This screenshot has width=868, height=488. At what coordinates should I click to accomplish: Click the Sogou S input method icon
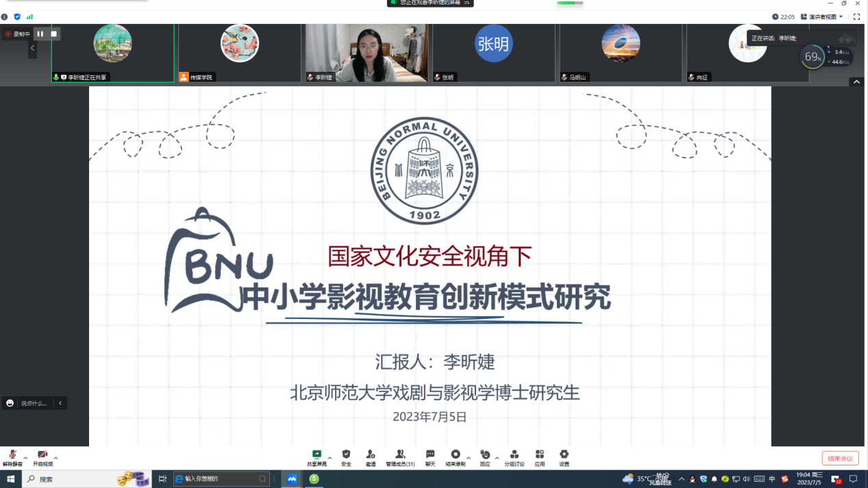(785, 479)
